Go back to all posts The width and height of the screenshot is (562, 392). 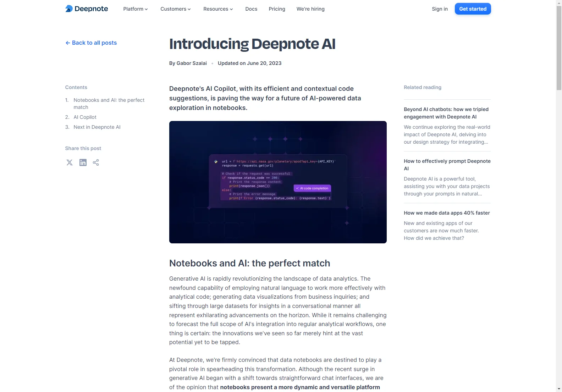(x=91, y=43)
